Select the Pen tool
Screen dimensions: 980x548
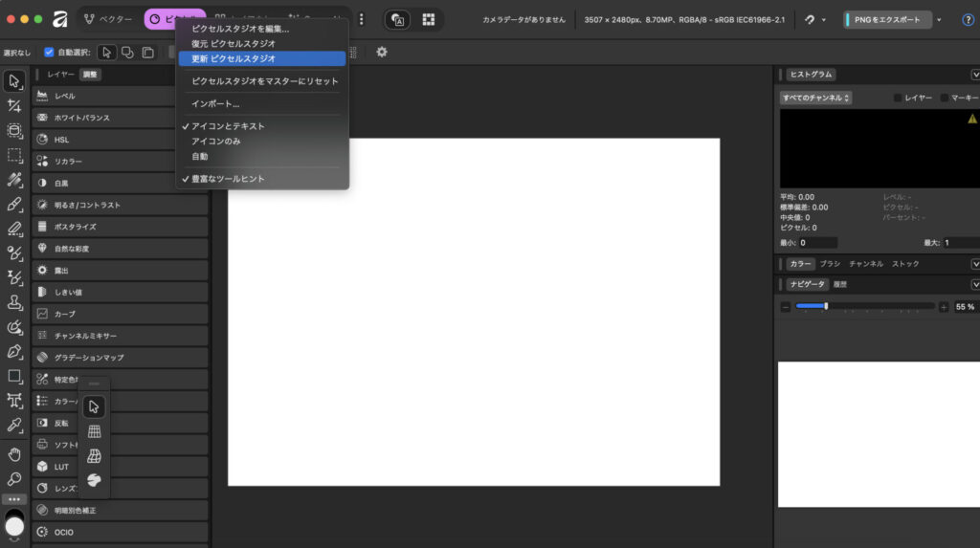pyautogui.click(x=14, y=351)
